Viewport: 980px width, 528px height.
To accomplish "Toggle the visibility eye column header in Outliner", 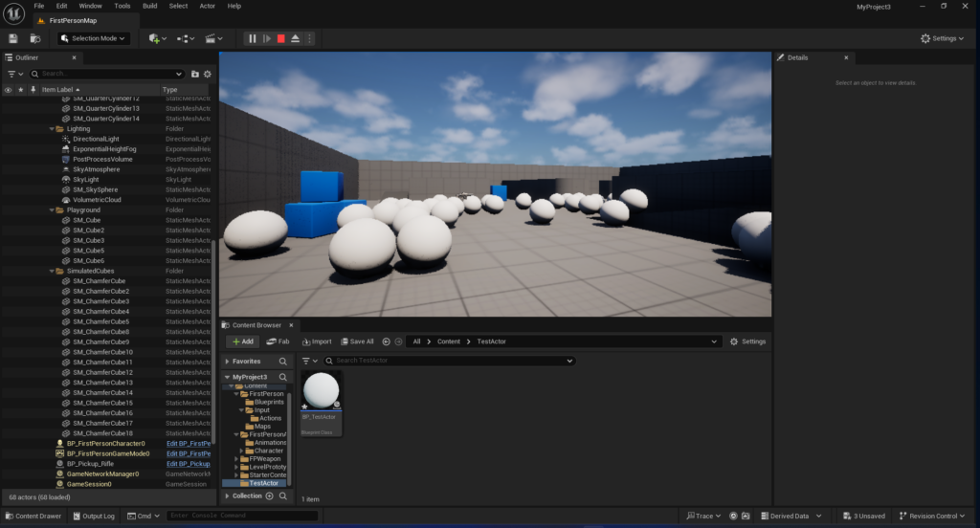I will (9, 90).
